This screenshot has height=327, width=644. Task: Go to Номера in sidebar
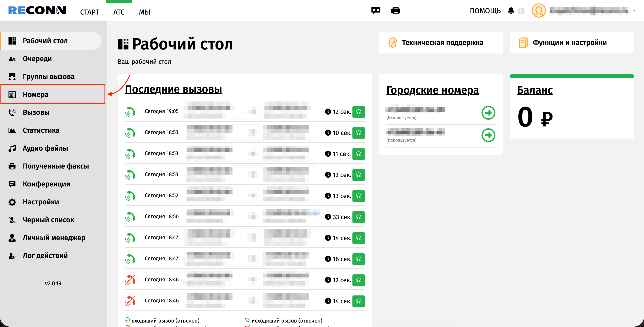36,94
